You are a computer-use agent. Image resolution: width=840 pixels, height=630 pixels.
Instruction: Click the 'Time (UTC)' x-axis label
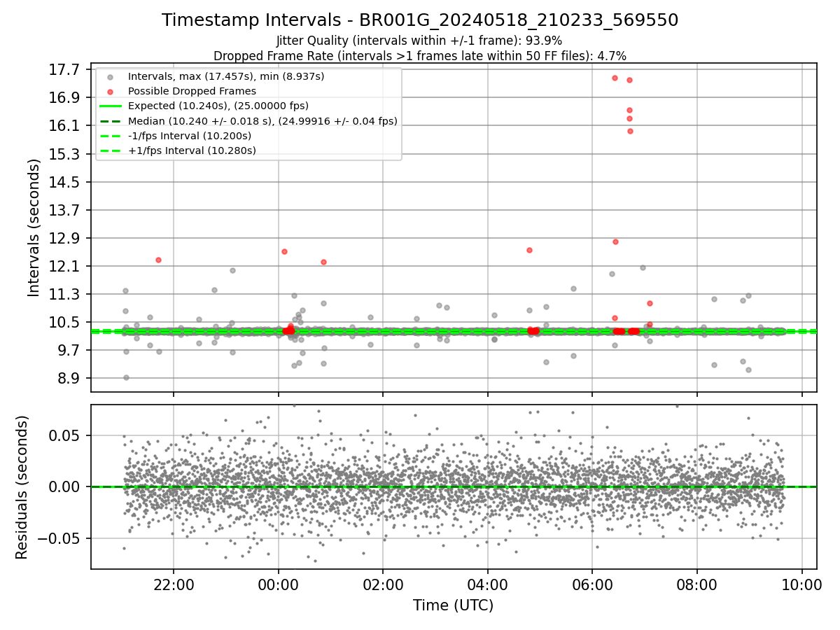(453, 605)
